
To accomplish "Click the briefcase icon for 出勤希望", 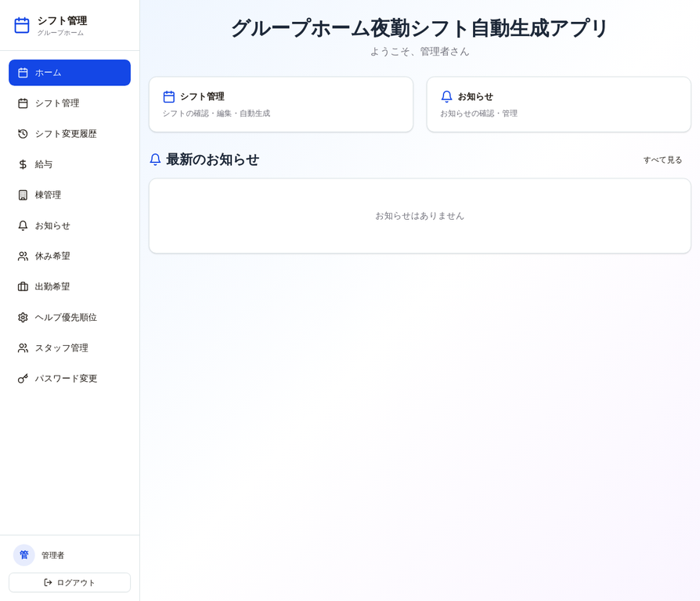I will (x=22, y=286).
